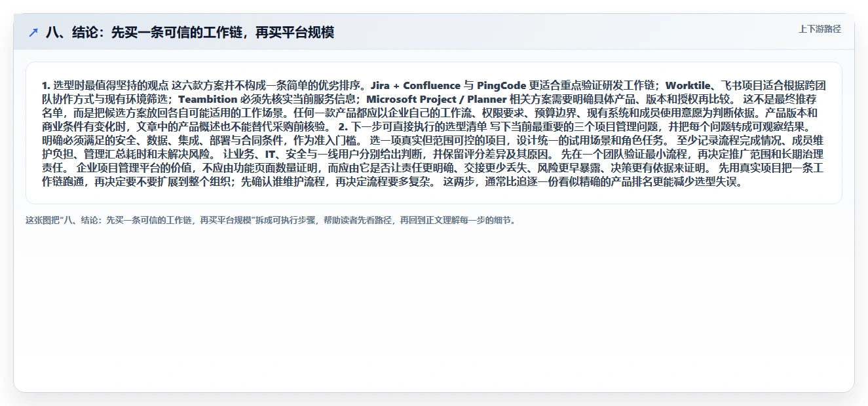Click the blue arrow icon beside the heading

point(33,33)
